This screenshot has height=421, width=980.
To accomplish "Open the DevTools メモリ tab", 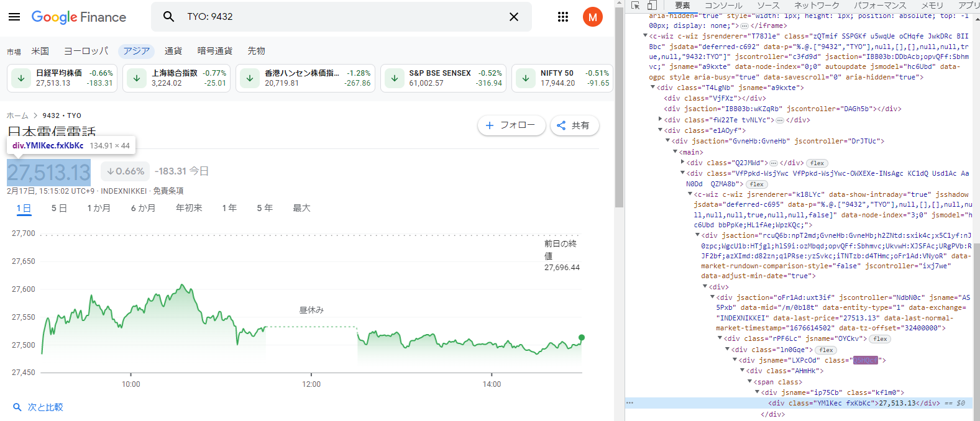I will coord(932,5).
